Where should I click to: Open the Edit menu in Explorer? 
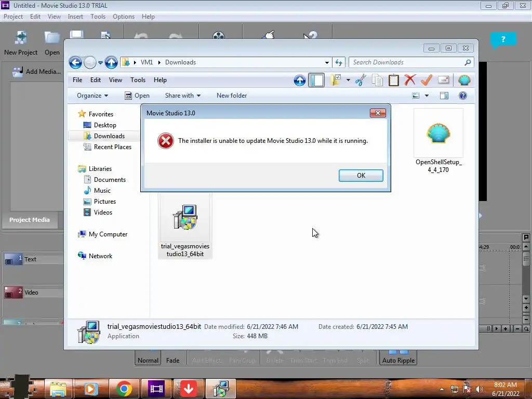[x=96, y=80]
